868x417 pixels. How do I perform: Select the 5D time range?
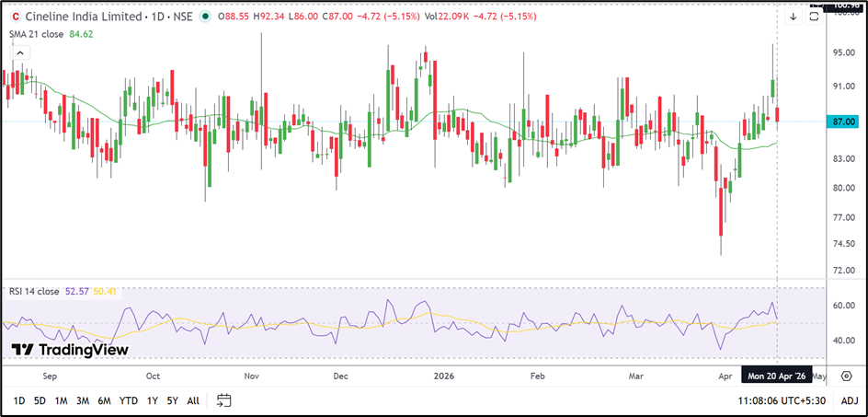(40, 400)
